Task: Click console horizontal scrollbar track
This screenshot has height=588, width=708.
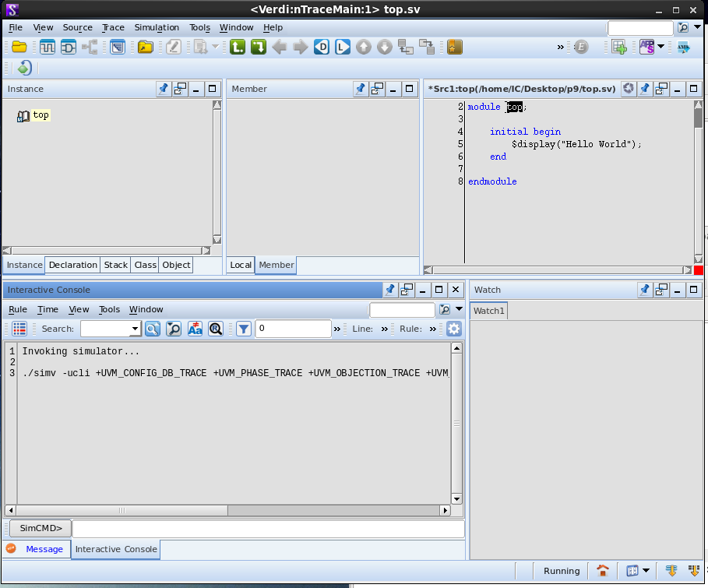Action: pyautogui.click(x=333, y=510)
